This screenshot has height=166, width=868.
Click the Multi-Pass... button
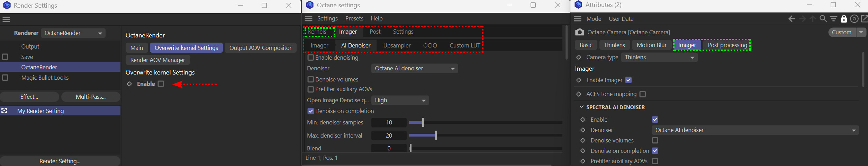click(91, 97)
